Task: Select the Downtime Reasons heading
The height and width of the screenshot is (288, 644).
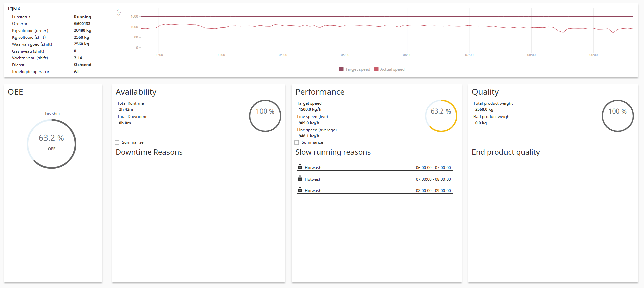Action: tap(149, 152)
